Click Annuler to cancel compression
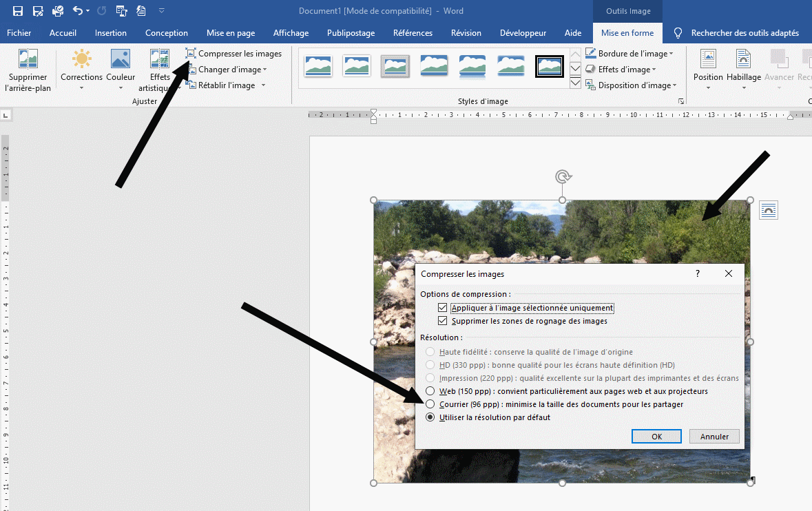Image resolution: width=812 pixels, height=511 pixels. point(714,437)
